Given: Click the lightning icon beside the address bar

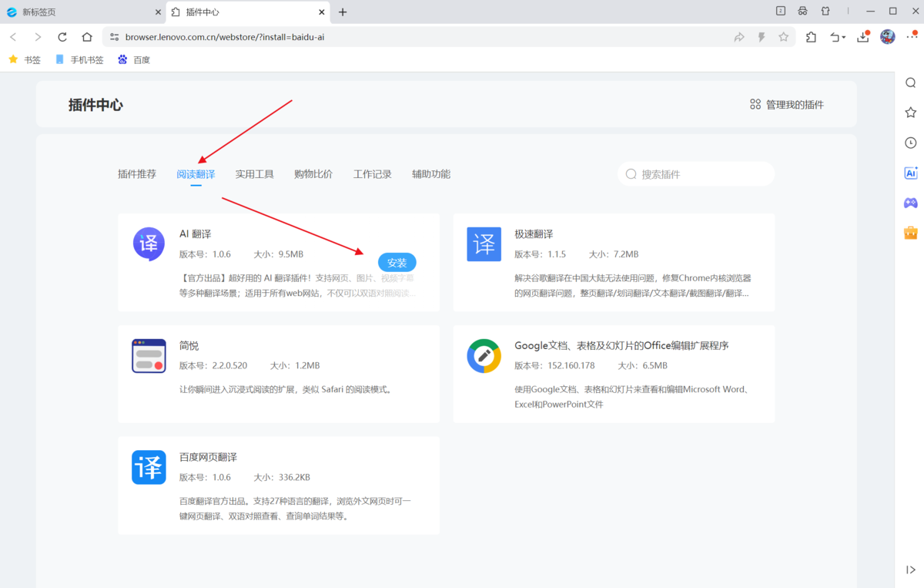Looking at the screenshot, I should 761,36.
